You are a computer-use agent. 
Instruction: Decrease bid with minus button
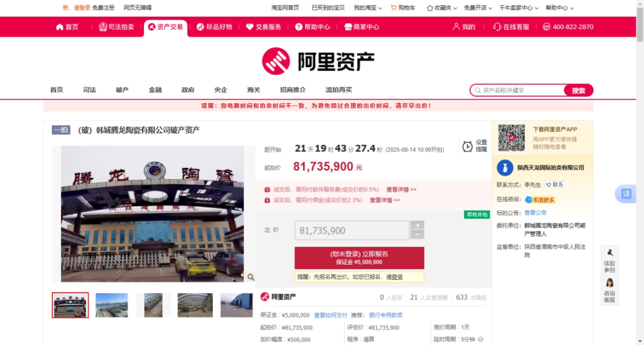(417, 235)
